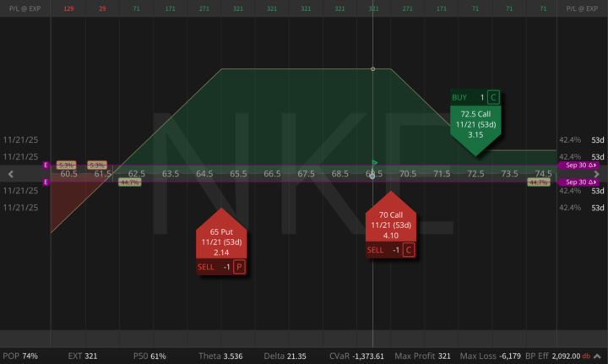Image resolution: width=608 pixels, height=364 pixels.
Task: Click the P50 61% statistic
Action: click(x=149, y=356)
